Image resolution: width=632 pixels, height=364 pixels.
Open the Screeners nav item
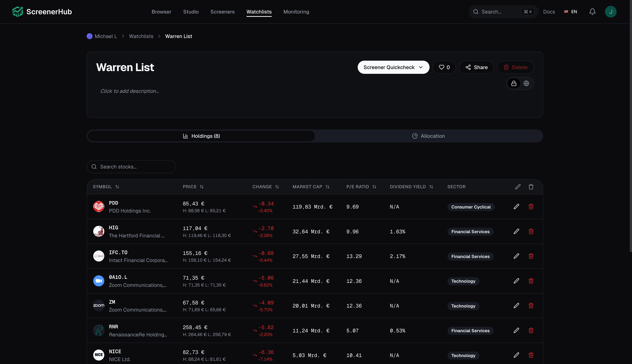click(222, 12)
